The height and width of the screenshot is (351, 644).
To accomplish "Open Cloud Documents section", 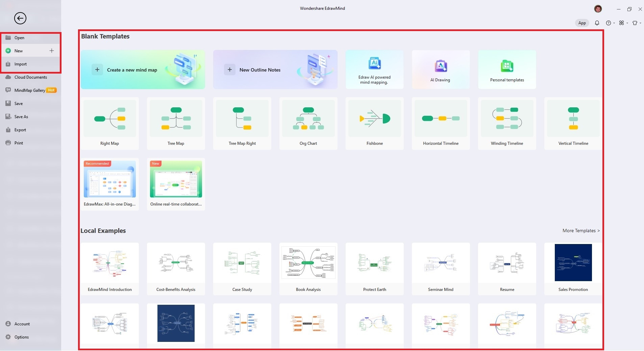I will [x=31, y=77].
